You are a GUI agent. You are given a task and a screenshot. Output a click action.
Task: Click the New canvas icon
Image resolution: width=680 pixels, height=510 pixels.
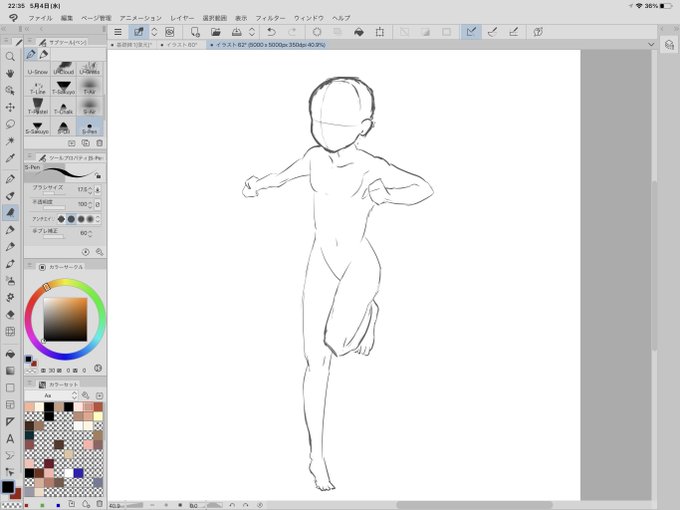tap(195, 32)
